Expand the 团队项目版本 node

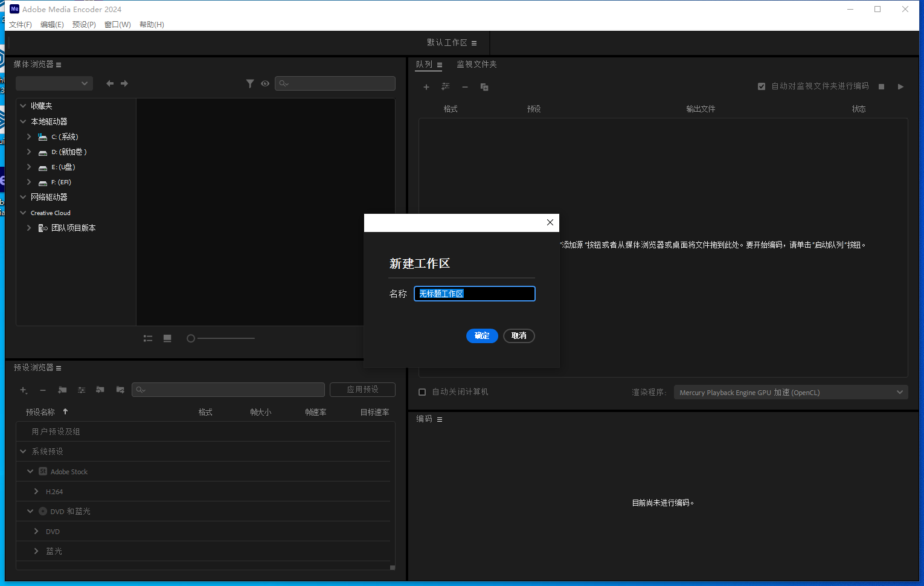point(29,228)
